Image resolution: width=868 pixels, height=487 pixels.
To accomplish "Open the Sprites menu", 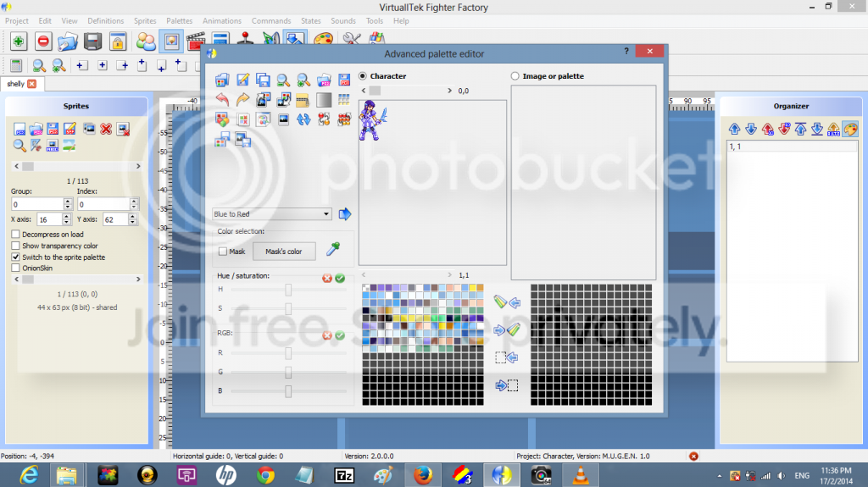I will pyautogui.click(x=145, y=21).
